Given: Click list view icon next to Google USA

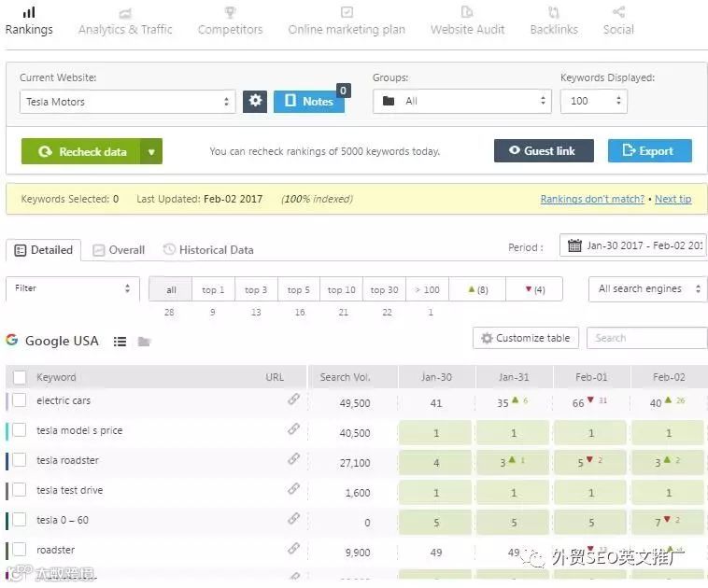Looking at the screenshot, I should pos(120,342).
